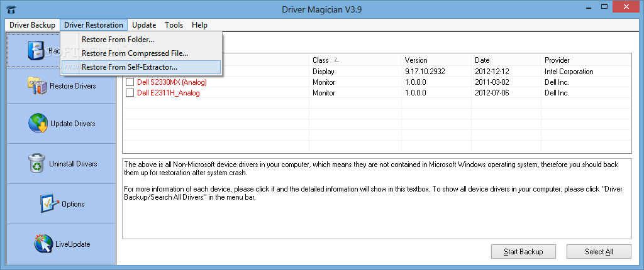Click the 2012-12-12 date cell
The height and width of the screenshot is (270, 644).
coord(492,72)
